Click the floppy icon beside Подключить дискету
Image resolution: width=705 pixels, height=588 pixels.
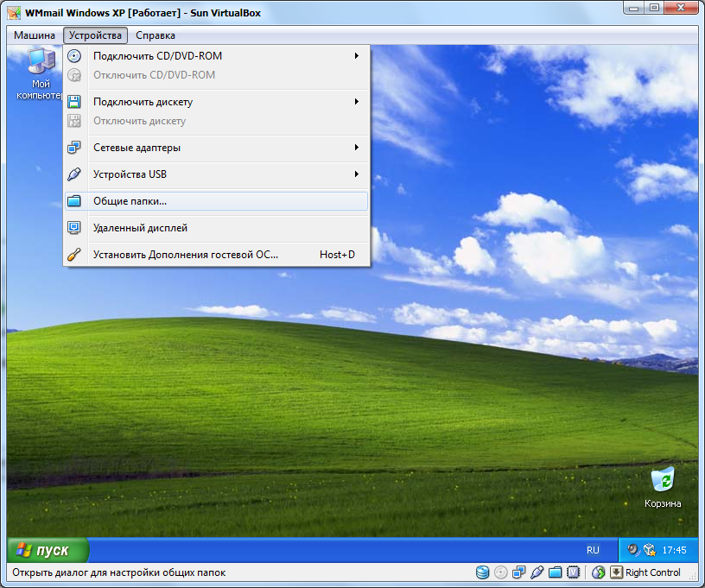(74, 102)
